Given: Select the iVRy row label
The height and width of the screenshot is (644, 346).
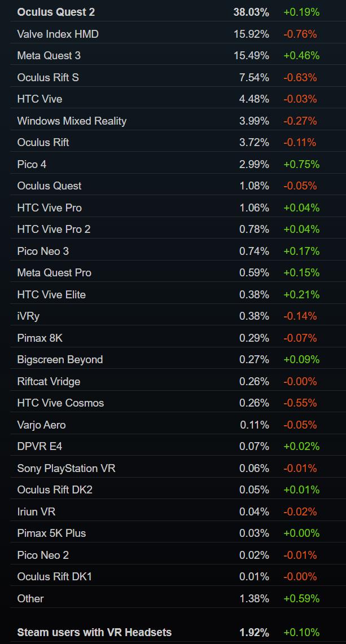Looking at the screenshot, I should click(x=28, y=316).
